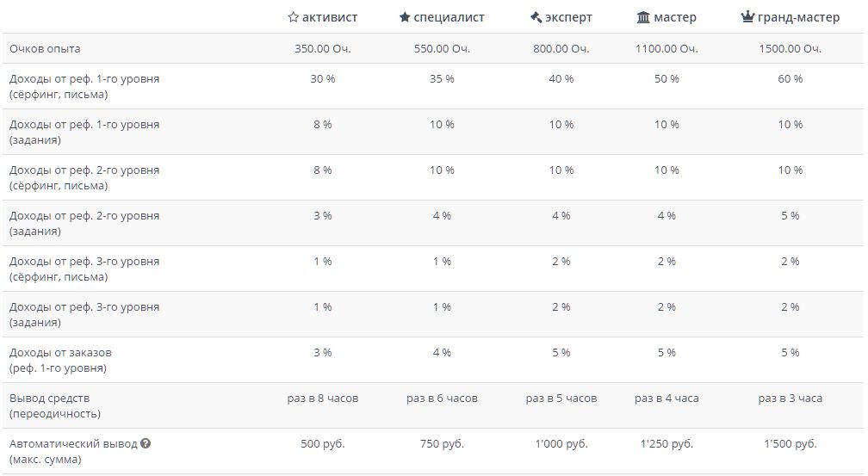Click the 350.00 Оч. experience value

tap(323, 49)
